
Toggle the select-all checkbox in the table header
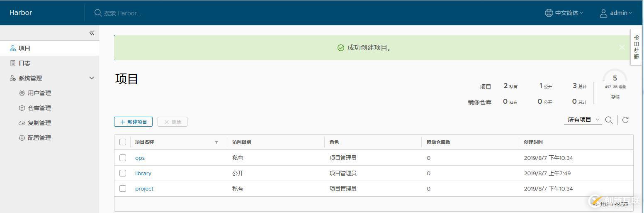click(123, 142)
